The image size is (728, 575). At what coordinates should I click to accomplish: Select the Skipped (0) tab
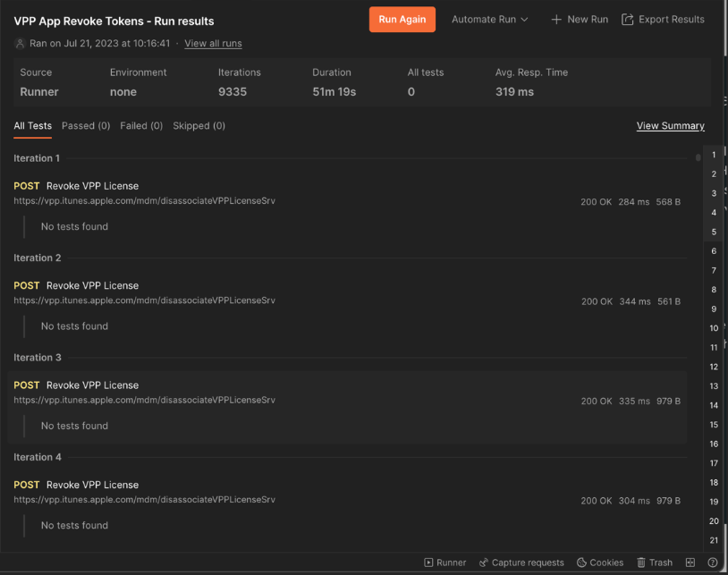coord(199,126)
